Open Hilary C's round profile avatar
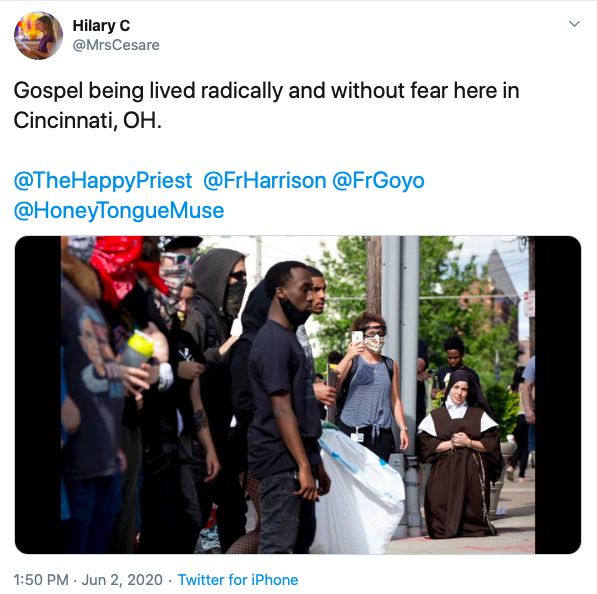Image resolution: width=597 pixels, height=594 pixels. click(x=38, y=35)
